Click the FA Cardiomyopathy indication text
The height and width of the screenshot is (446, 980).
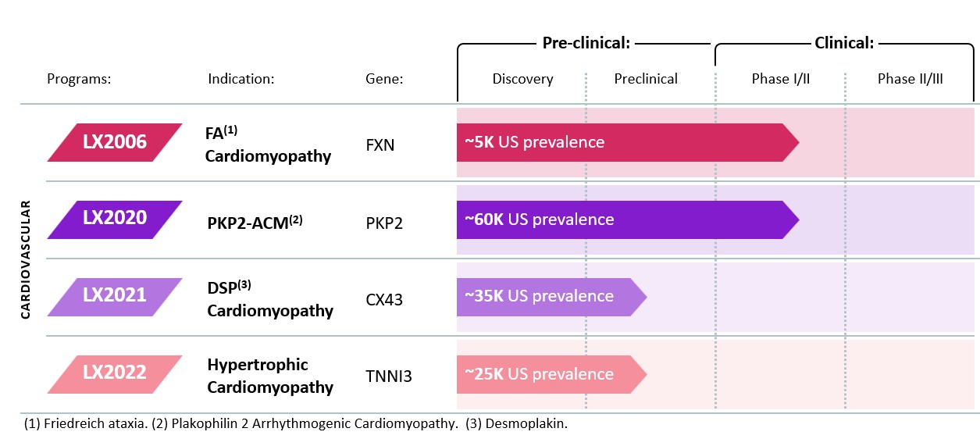(268, 145)
